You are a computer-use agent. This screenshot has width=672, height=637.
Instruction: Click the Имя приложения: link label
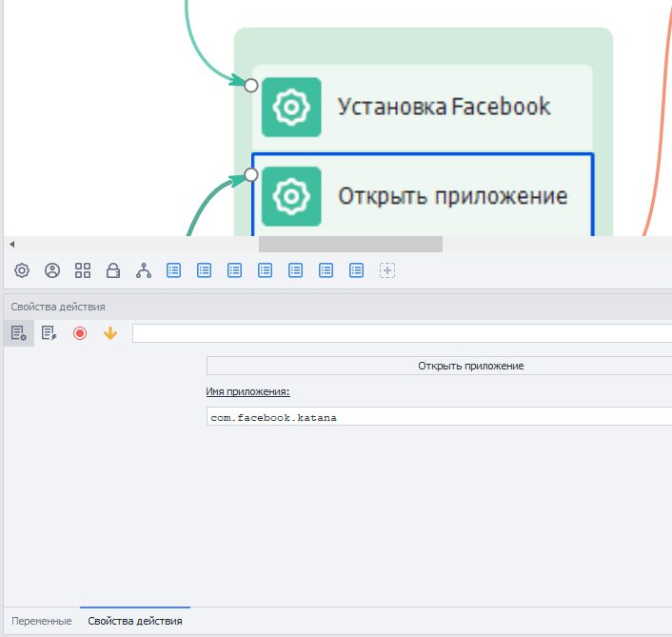click(247, 391)
